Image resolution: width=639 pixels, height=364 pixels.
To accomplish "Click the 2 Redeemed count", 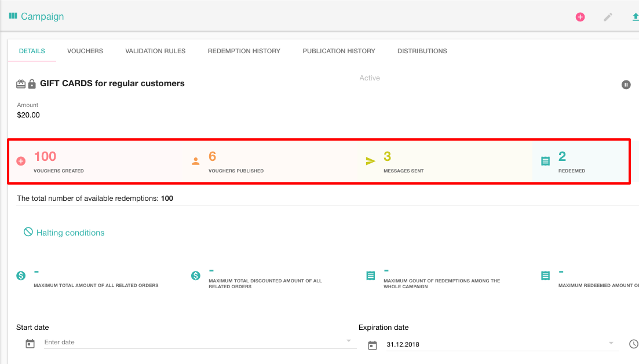I will pyautogui.click(x=562, y=156).
